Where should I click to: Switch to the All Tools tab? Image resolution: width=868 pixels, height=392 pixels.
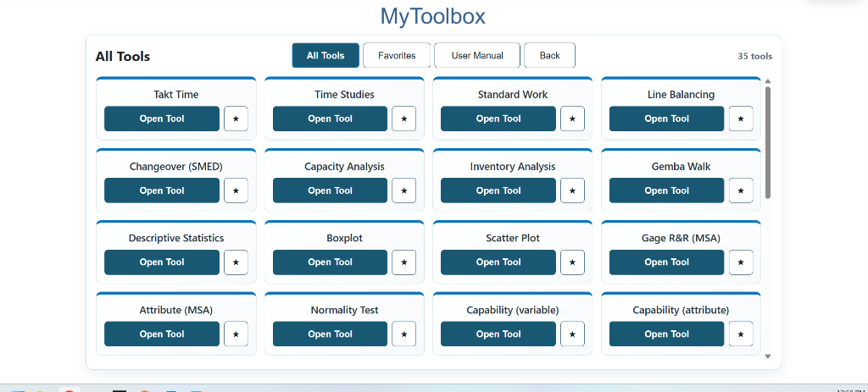click(x=325, y=55)
